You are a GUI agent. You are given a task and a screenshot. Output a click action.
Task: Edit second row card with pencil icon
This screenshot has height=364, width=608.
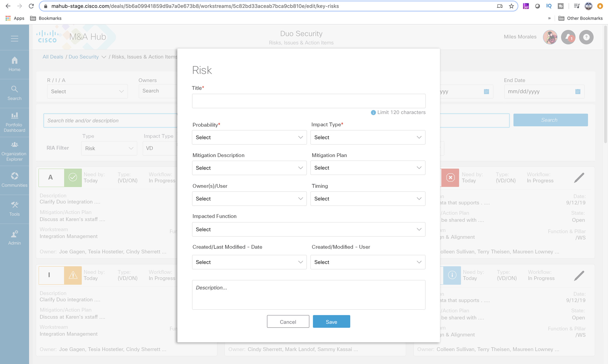coord(579,276)
